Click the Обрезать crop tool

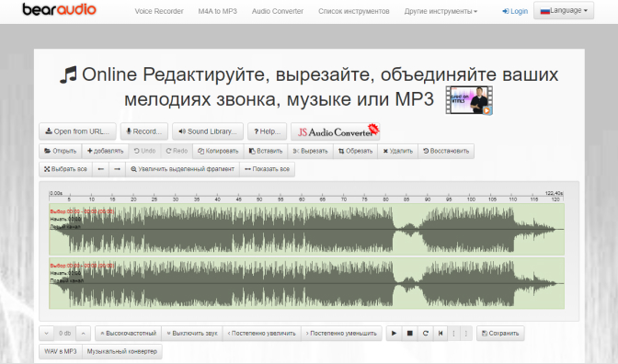(355, 151)
